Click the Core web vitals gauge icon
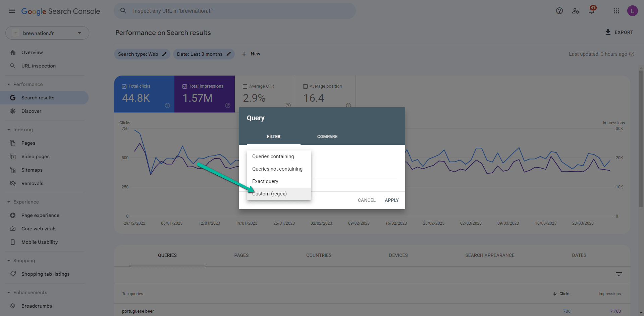 pos(13,229)
